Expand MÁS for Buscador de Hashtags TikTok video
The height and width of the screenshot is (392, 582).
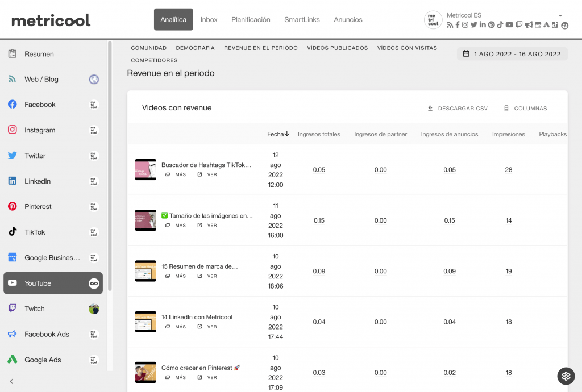pyautogui.click(x=176, y=174)
